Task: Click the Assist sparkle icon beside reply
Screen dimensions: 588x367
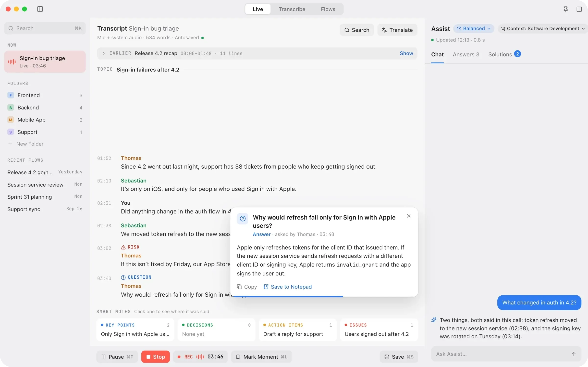Action: pos(434,320)
